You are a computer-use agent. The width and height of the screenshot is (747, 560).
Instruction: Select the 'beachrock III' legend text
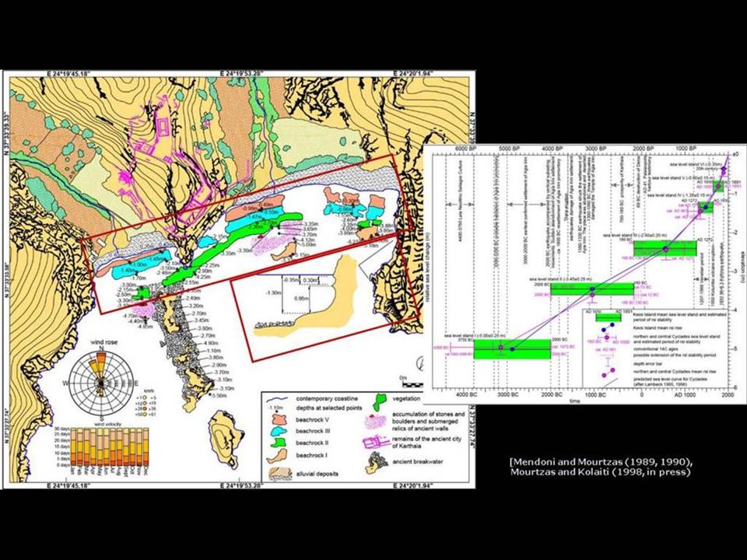pos(313,431)
